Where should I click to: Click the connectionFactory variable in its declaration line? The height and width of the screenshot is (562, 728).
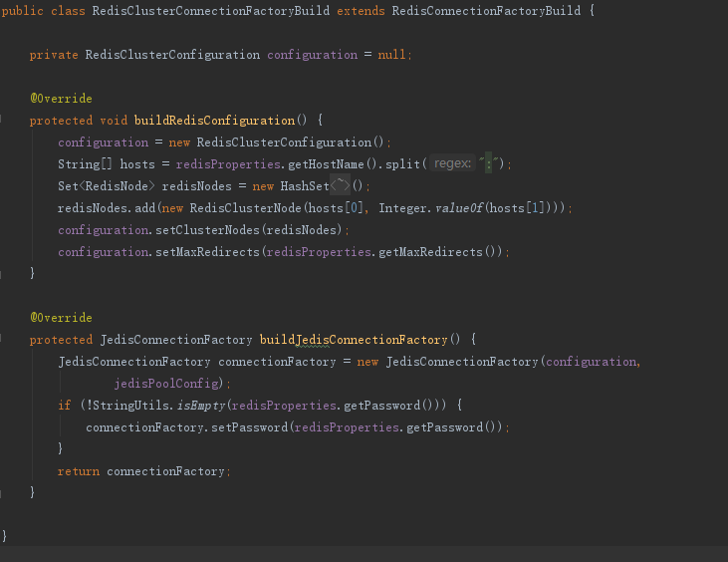(x=277, y=362)
